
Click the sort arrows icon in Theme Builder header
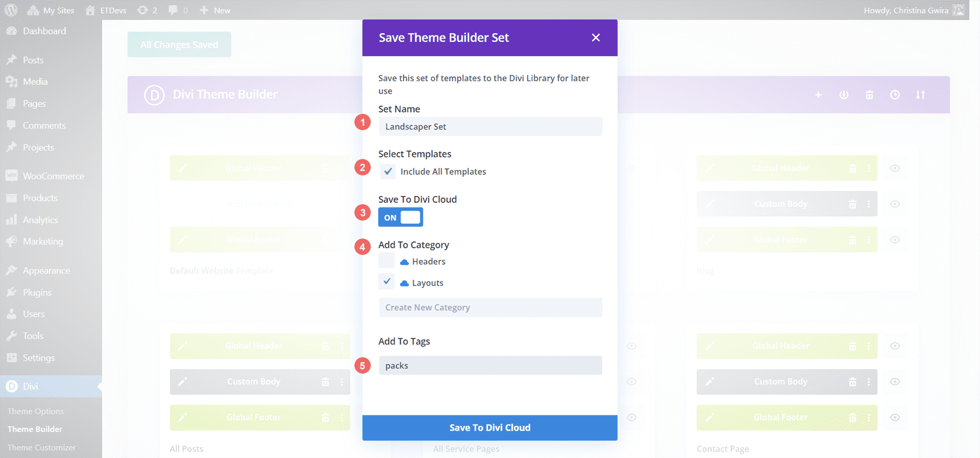tap(921, 95)
